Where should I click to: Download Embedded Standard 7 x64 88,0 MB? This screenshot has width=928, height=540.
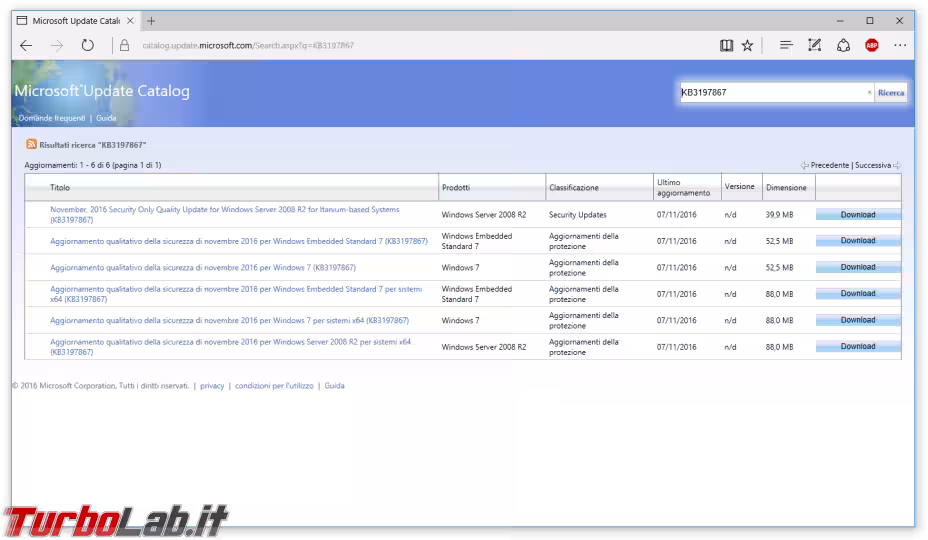point(858,294)
